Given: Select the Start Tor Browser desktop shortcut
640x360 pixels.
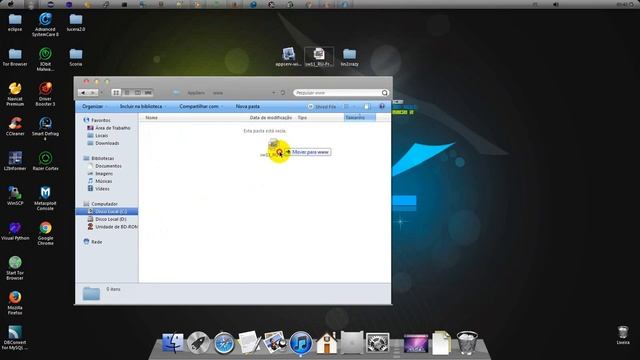Looking at the screenshot, I should tap(15, 268).
